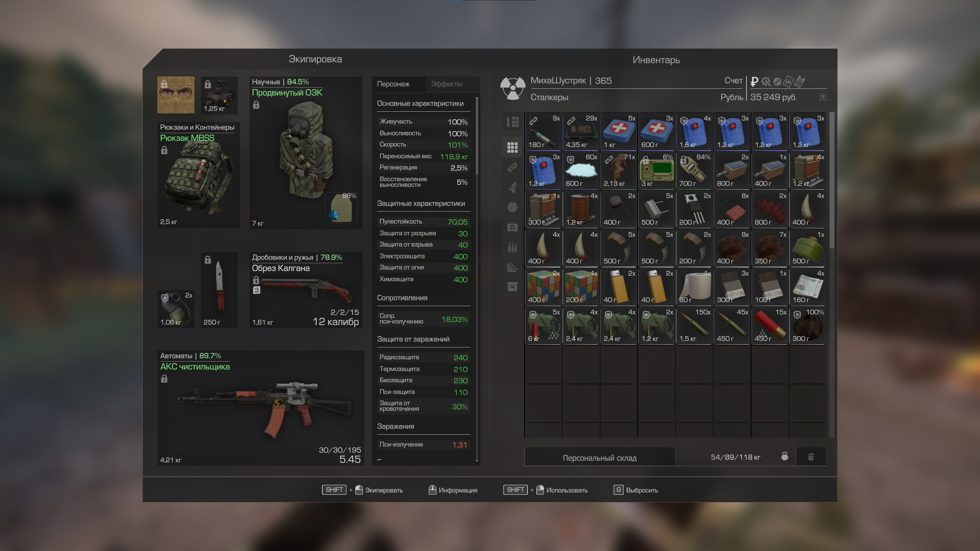Click the Пси-излучение 1,31 row
Viewport: 980px width, 551px height.
pos(423,445)
